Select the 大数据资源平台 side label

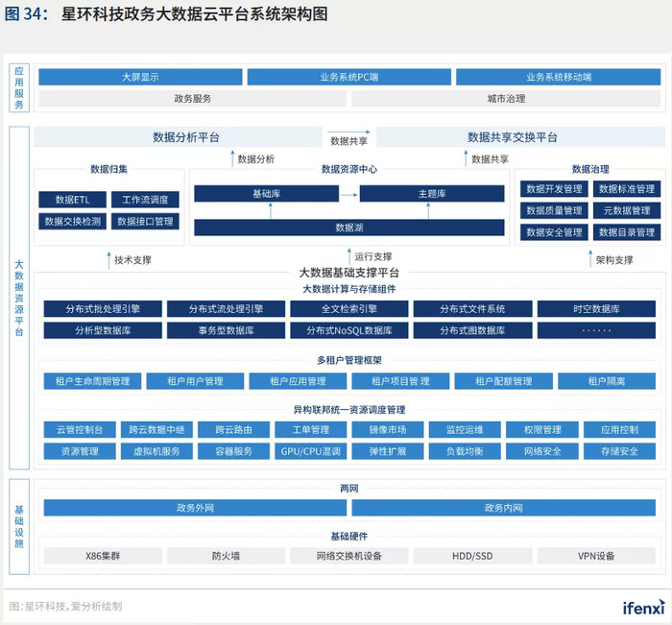(19, 298)
